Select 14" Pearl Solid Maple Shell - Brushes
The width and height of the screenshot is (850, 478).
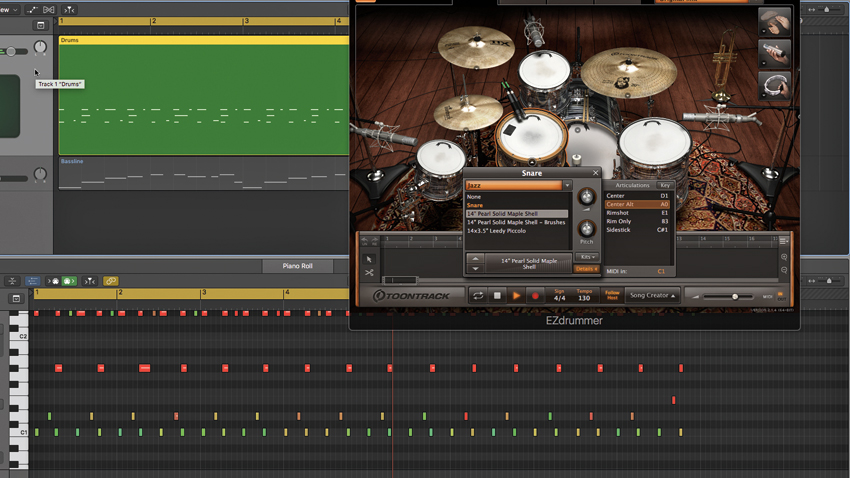coord(517,222)
